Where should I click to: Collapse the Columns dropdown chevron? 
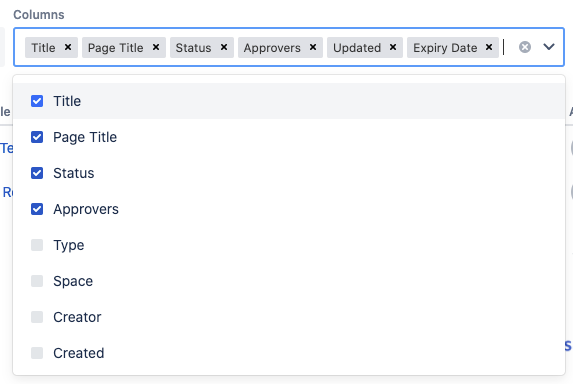549,47
